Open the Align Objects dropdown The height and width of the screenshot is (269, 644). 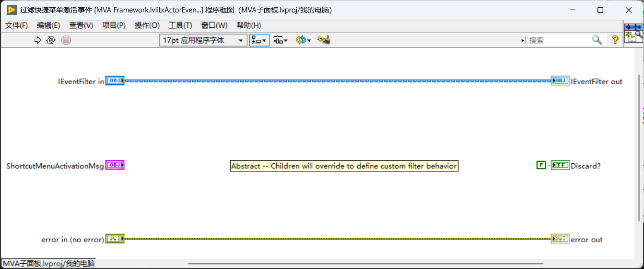click(x=259, y=40)
